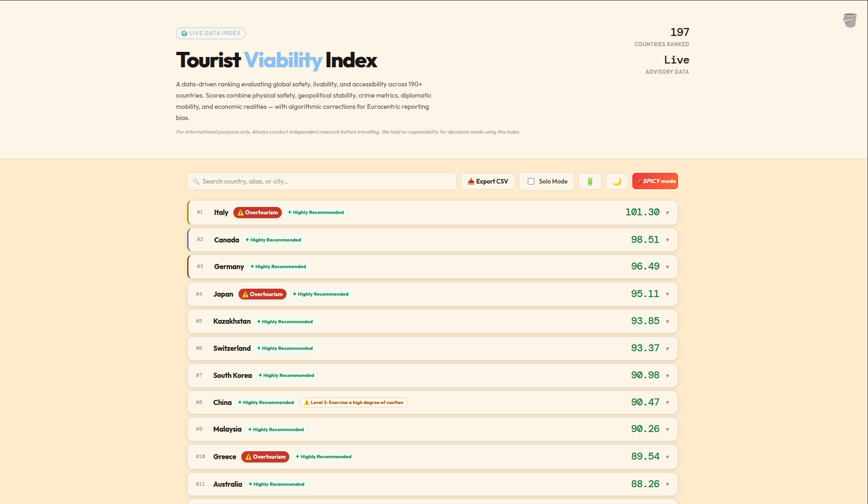
Task: Click the Australia country name
Action: tap(228, 484)
